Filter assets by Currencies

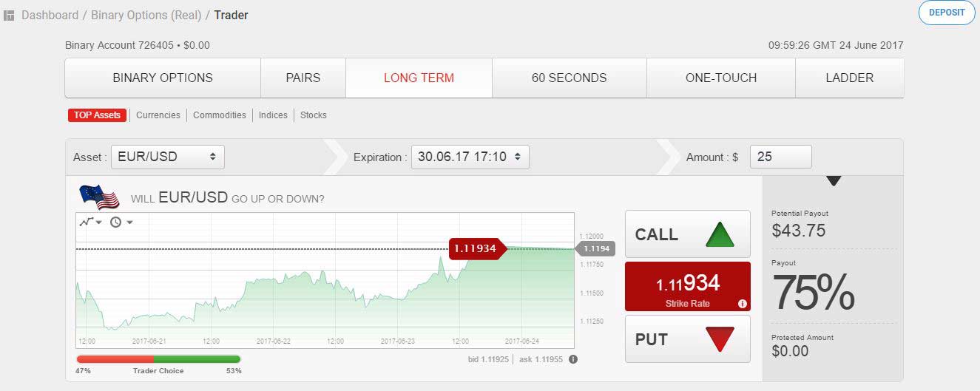click(x=158, y=115)
